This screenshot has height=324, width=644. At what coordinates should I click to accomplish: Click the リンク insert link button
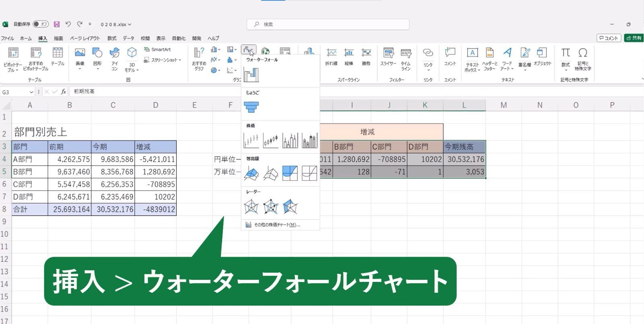[428, 59]
